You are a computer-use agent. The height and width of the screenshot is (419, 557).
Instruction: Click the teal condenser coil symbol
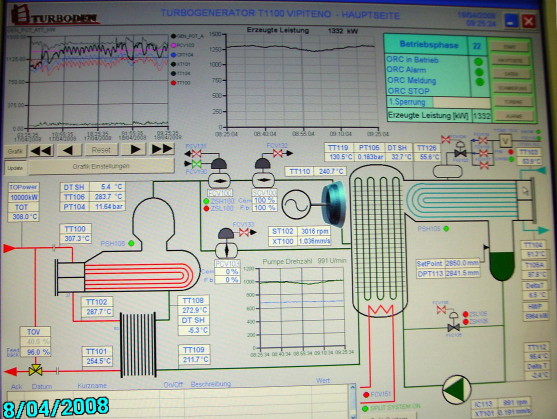coord(461,200)
